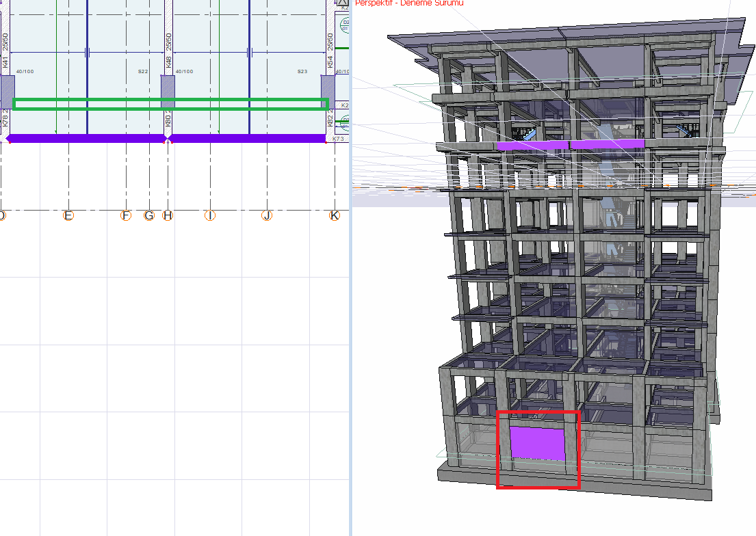Click axis marker I
This screenshot has width=756, height=536.
pos(210,215)
